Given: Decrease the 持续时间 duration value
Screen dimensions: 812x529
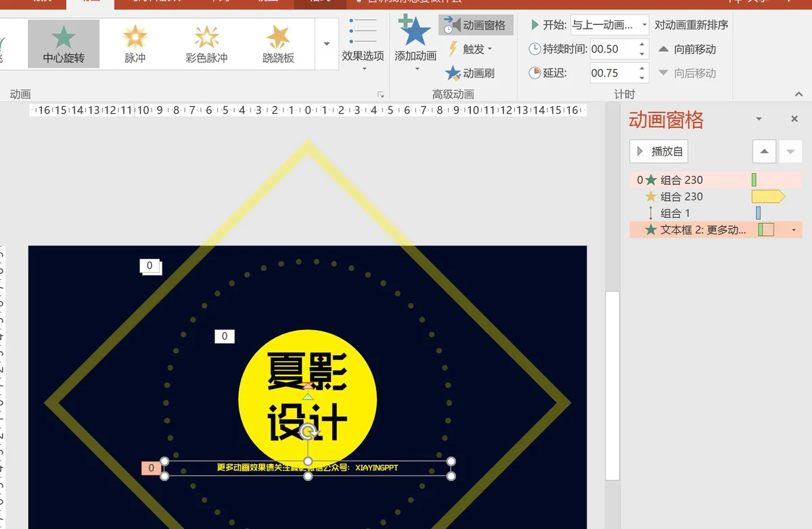Looking at the screenshot, I should coord(642,53).
